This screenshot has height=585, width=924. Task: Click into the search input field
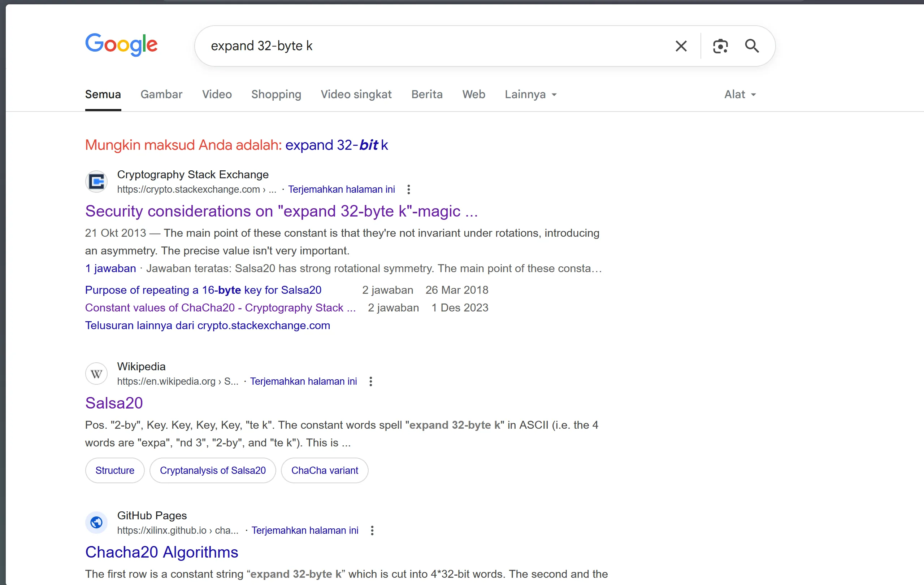434,46
